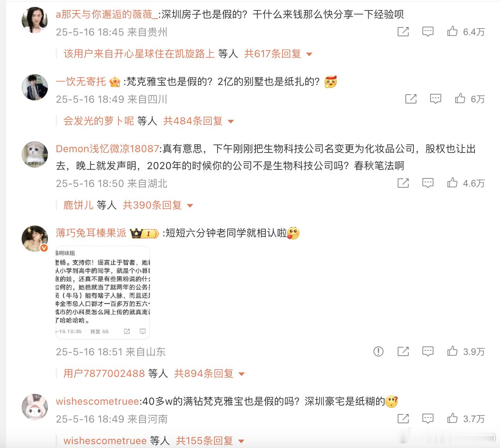Image resolution: width=500 pixels, height=448 pixels.
Task: Expand the 共617条回复 thread
Action: coord(278,54)
